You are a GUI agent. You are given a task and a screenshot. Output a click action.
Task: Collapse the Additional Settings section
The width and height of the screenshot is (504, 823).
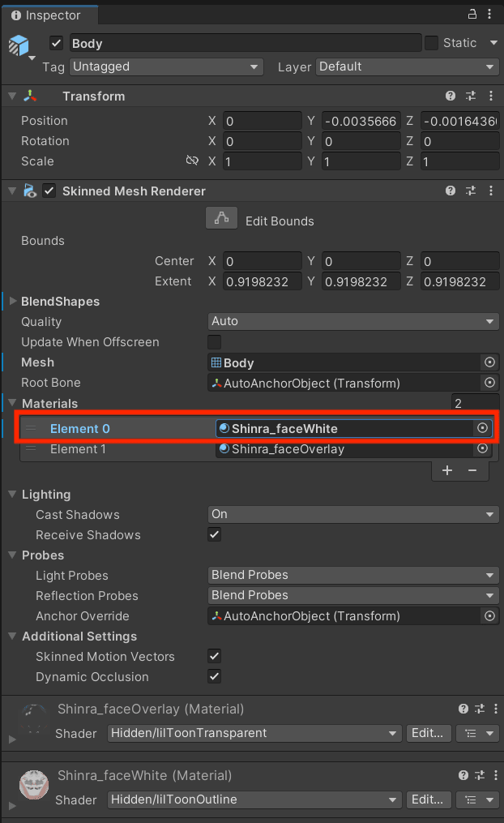tap(13, 636)
